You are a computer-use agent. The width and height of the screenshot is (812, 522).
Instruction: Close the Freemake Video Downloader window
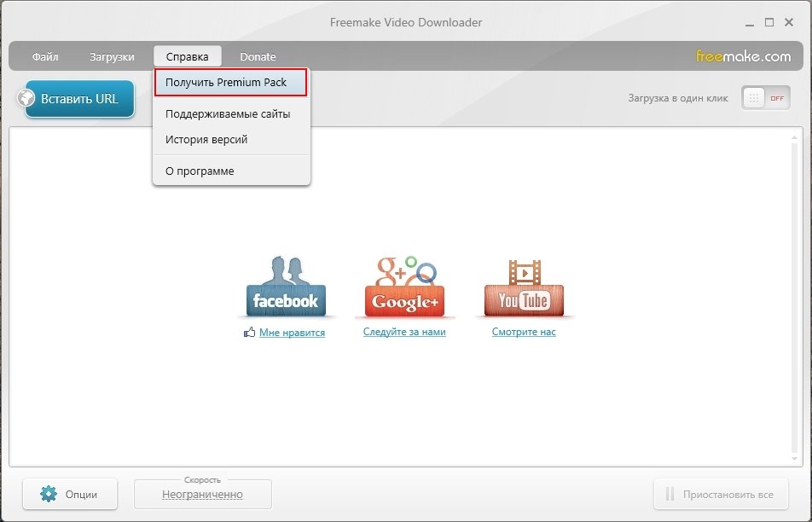tap(789, 22)
